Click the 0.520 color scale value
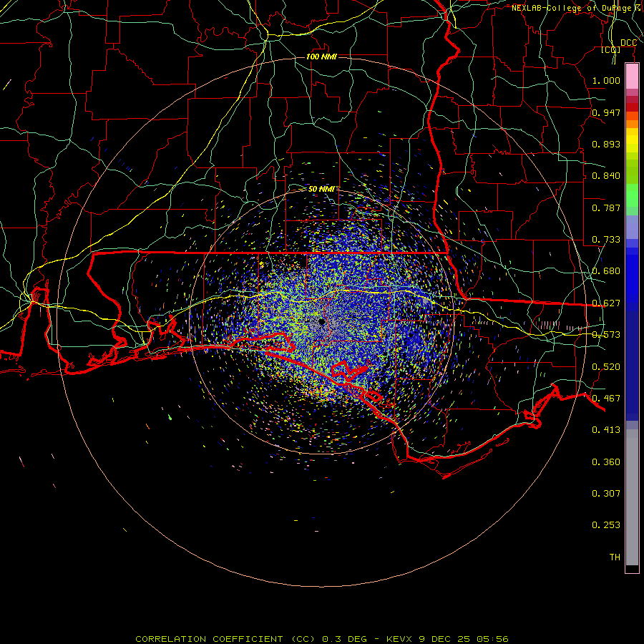 [606, 367]
